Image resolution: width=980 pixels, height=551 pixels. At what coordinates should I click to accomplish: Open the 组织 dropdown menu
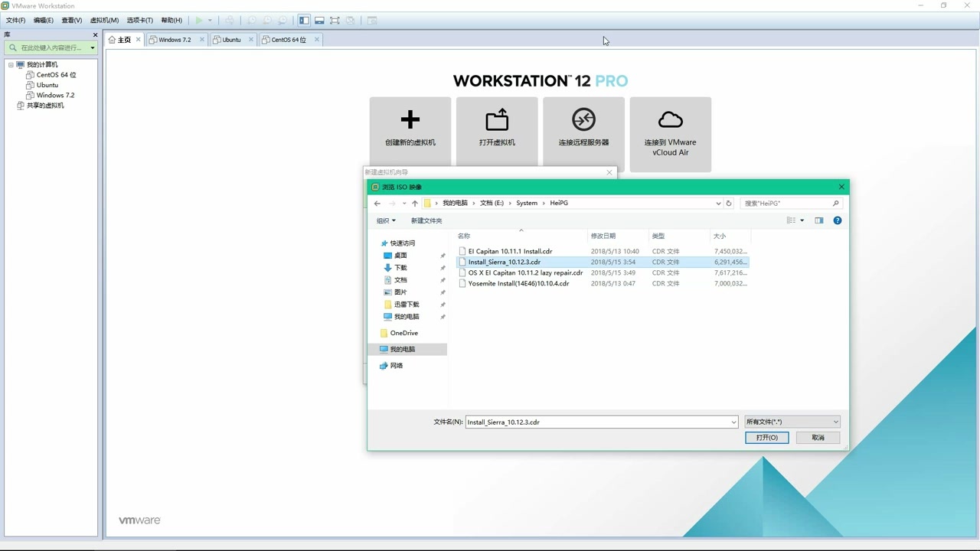(386, 220)
